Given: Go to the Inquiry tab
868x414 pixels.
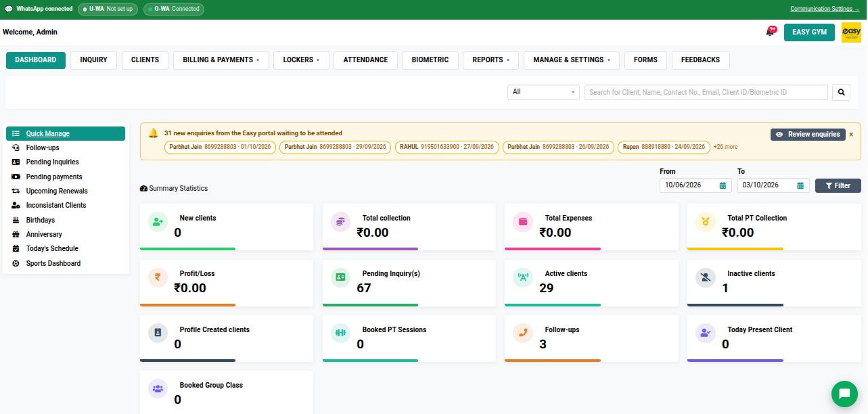Looking at the screenshot, I should pyautogui.click(x=93, y=60).
